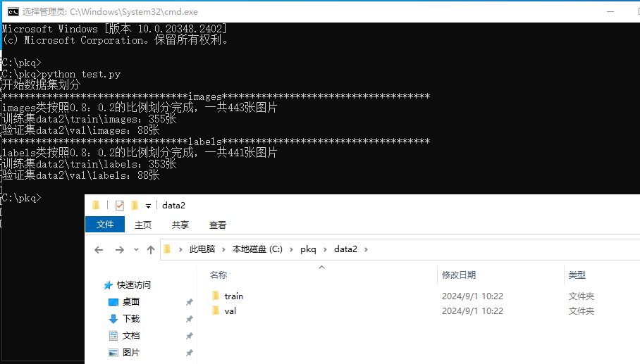The image size is (640, 364).
Task: Expand chevron after data2 in path
Action: (366, 249)
